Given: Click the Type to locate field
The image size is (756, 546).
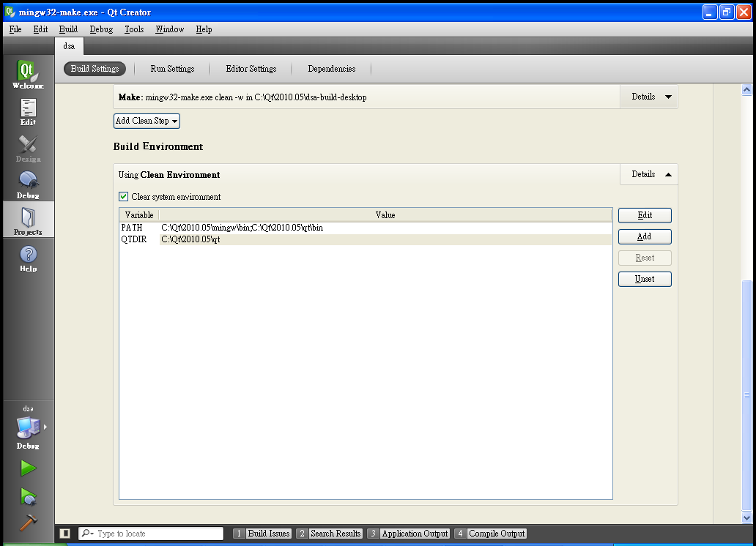Looking at the screenshot, I should click(x=151, y=534).
